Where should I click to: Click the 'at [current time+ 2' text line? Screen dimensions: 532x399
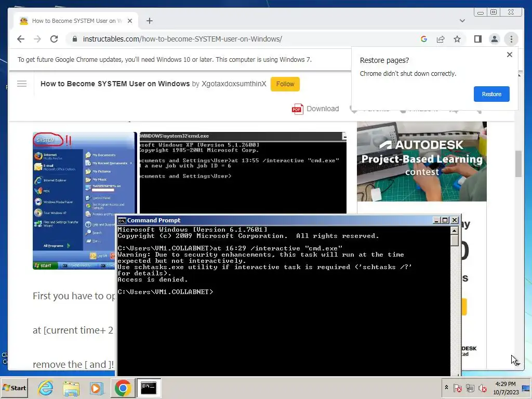point(73,330)
